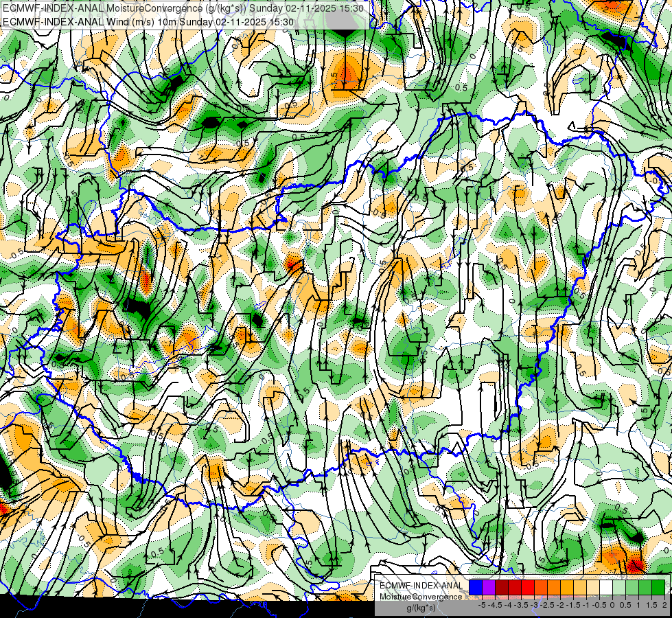Click the pale peach swatch between -1 and -0.5
This screenshot has width=672, height=618.
click(593, 588)
